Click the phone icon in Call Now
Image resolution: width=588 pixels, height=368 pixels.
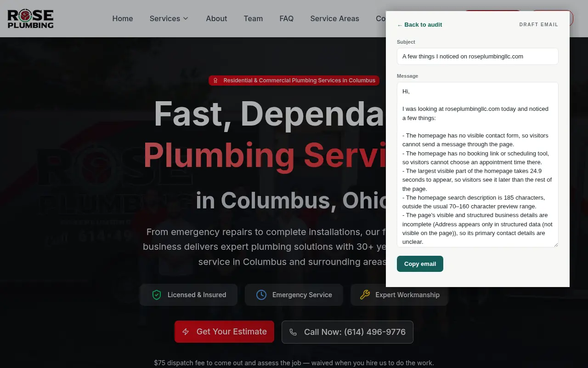(x=293, y=332)
